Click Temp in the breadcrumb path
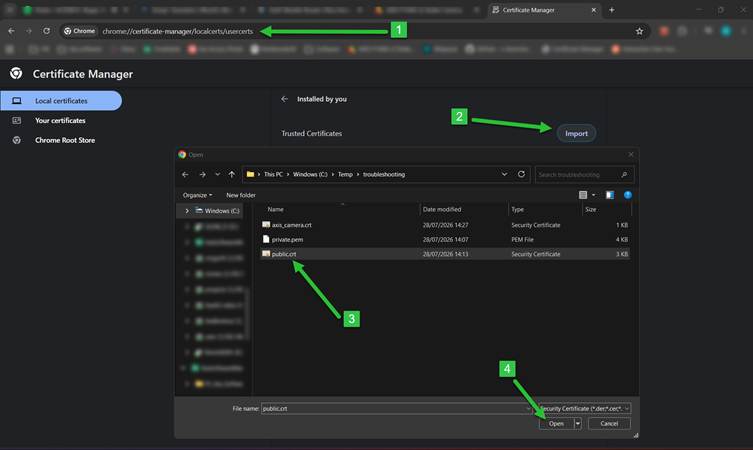Image resolution: width=753 pixels, height=450 pixels. pyautogui.click(x=345, y=174)
